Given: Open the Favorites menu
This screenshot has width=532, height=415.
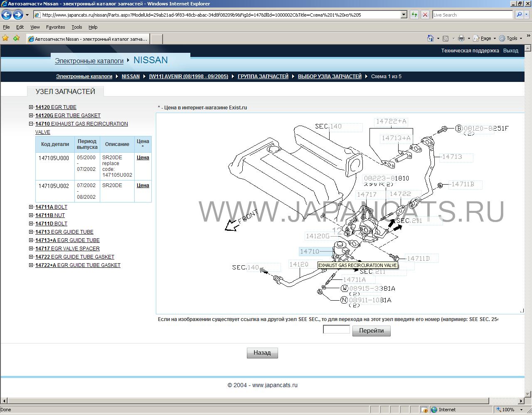Looking at the screenshot, I should pyautogui.click(x=55, y=27).
